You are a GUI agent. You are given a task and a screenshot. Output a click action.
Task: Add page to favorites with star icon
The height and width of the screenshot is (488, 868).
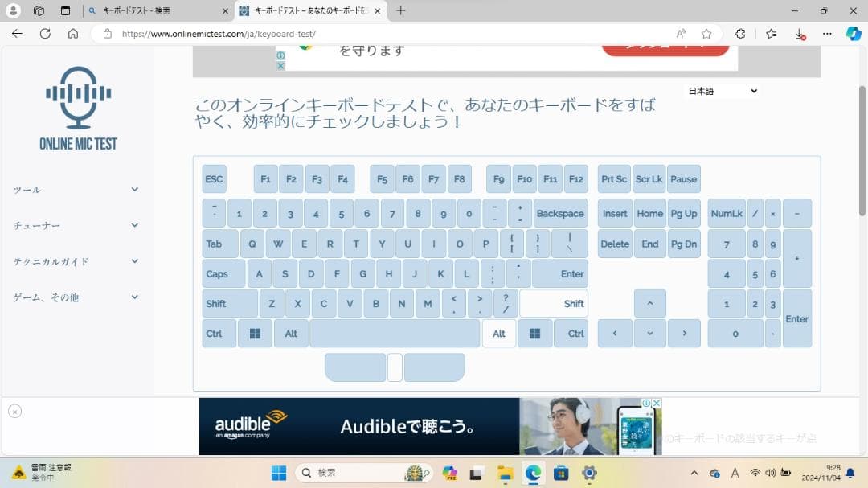coord(706,34)
